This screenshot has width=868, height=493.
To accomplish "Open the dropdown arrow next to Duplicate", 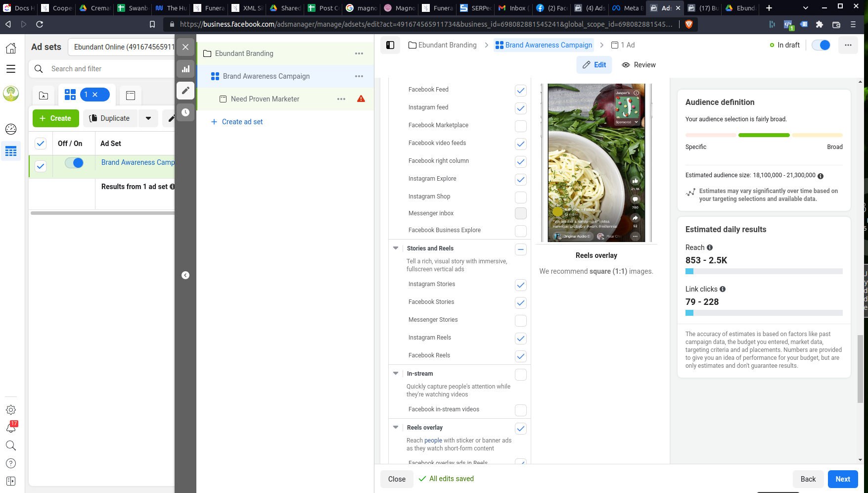I will tap(148, 118).
